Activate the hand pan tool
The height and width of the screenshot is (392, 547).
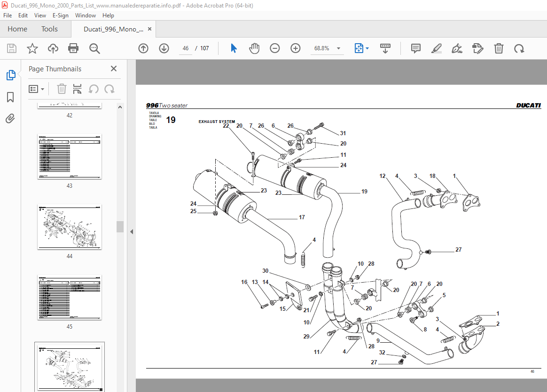coord(254,48)
